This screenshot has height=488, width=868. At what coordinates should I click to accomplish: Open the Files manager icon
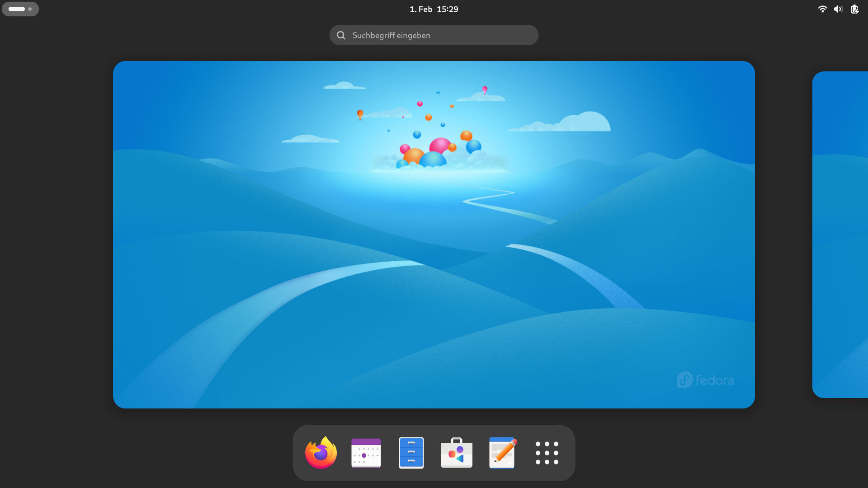pyautogui.click(x=411, y=453)
